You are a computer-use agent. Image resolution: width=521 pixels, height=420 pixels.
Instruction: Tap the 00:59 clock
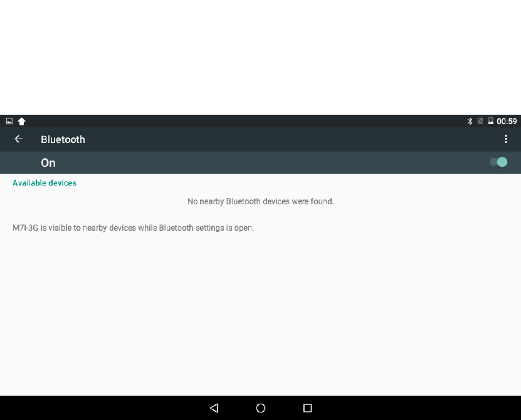[507, 121]
